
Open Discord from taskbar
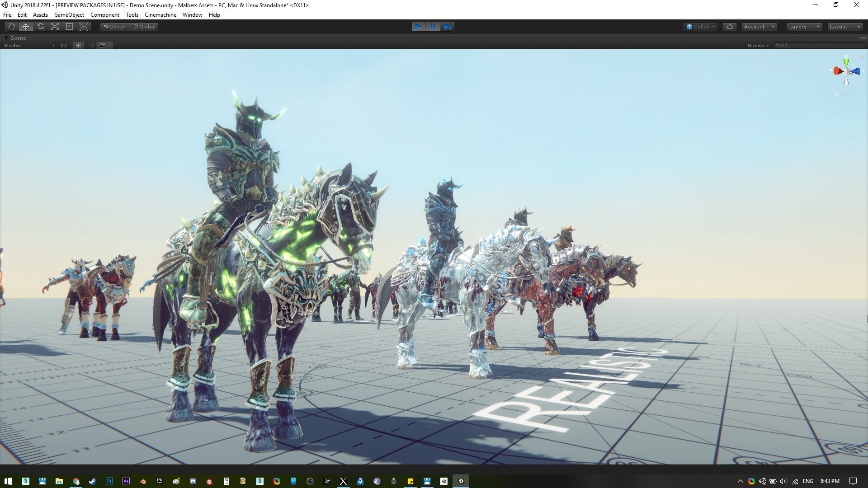point(193,481)
